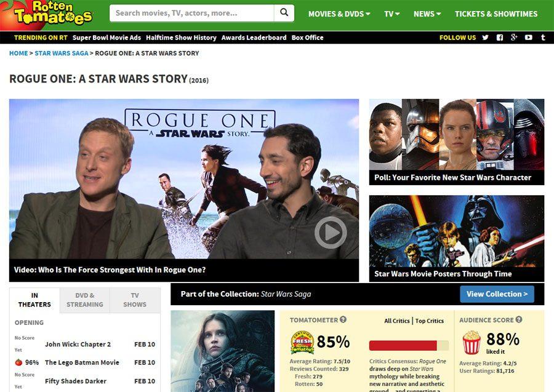Go to Home breadcrumb link
The width and height of the screenshot is (554, 392).
coord(18,53)
